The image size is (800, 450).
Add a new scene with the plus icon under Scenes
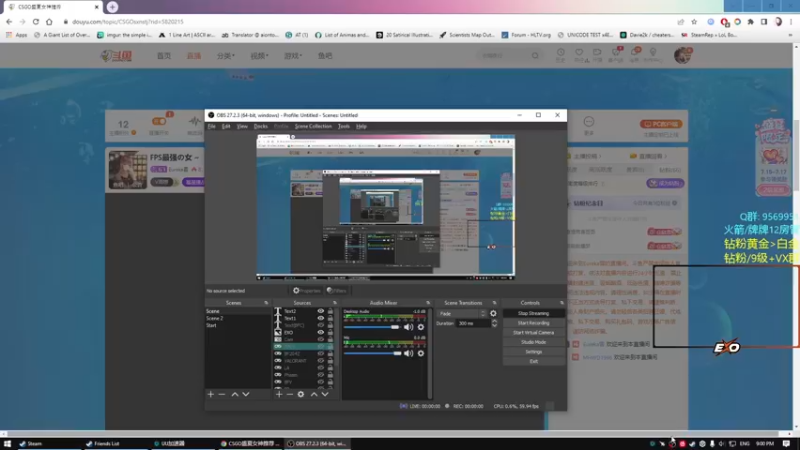coord(211,394)
